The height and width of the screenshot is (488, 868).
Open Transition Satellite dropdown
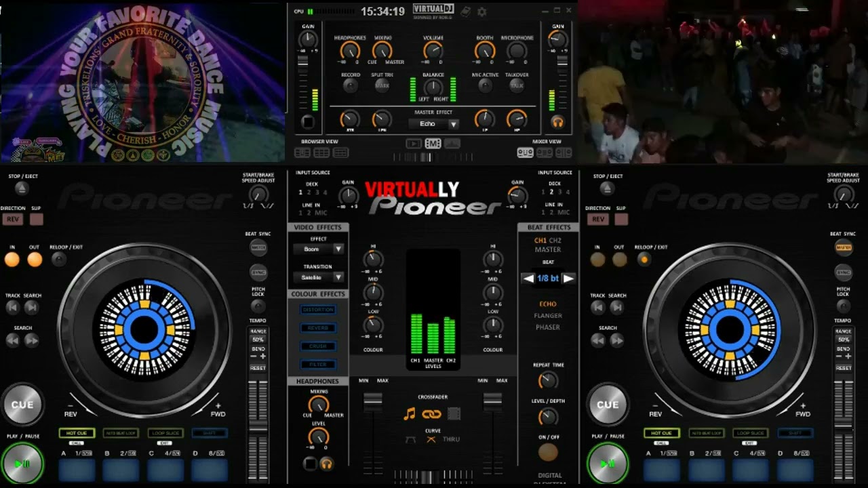[x=319, y=277]
